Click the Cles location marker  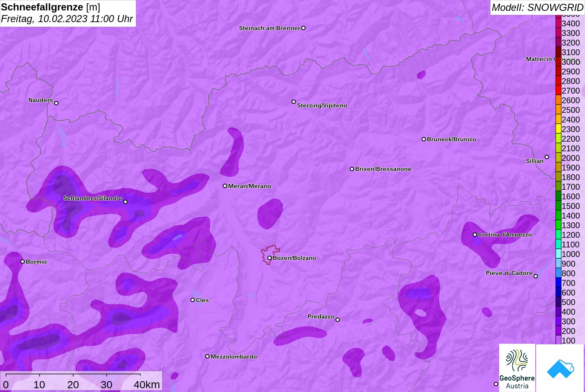click(193, 300)
